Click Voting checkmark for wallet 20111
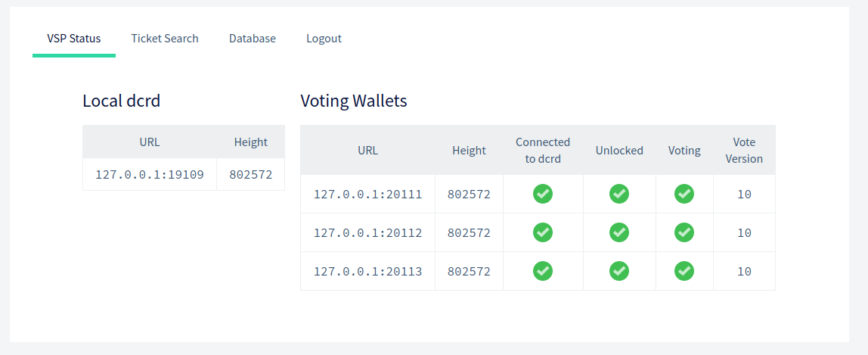Viewport: 868px width, 355px height. coord(684,194)
